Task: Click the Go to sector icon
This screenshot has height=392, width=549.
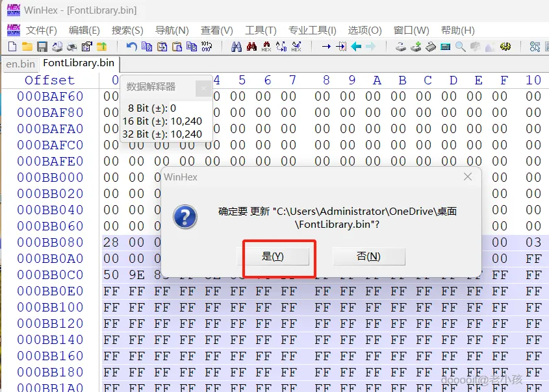Action: coord(341,46)
